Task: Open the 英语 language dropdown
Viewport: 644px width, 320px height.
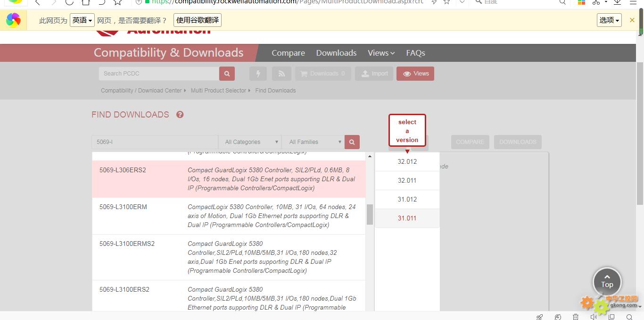Action: (82, 20)
